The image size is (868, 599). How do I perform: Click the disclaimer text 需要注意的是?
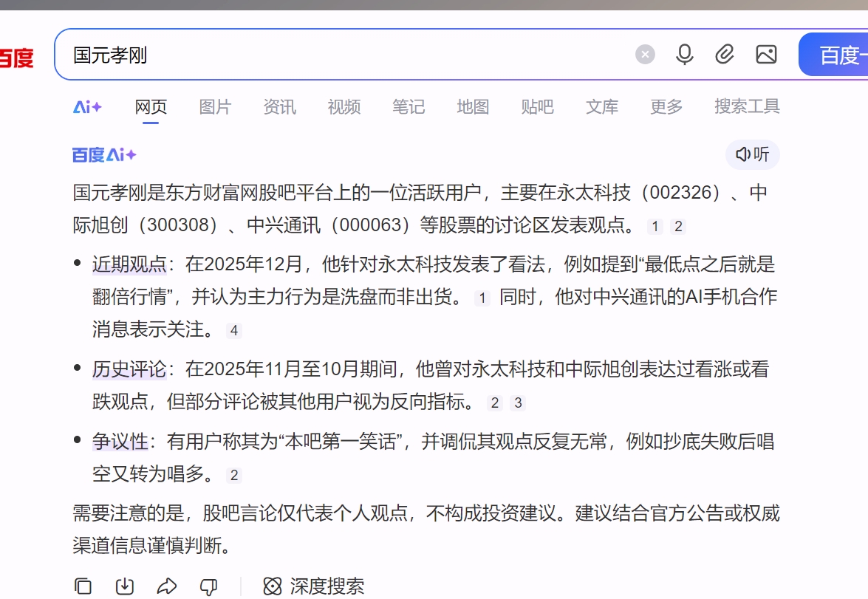coord(129,513)
